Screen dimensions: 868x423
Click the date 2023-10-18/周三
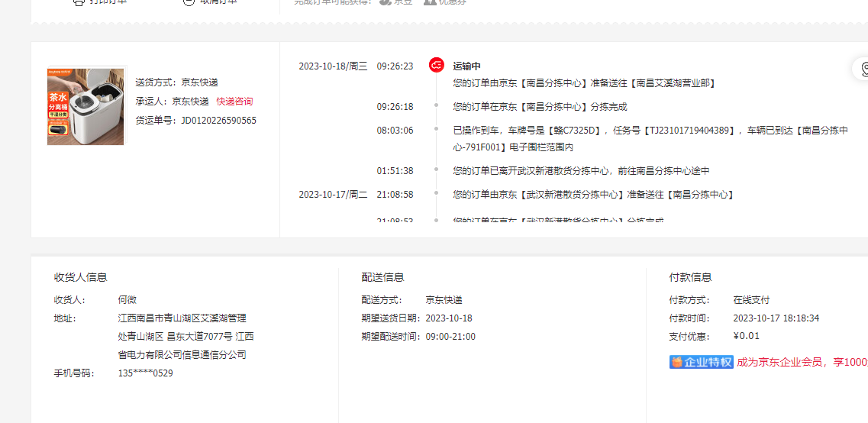point(333,66)
